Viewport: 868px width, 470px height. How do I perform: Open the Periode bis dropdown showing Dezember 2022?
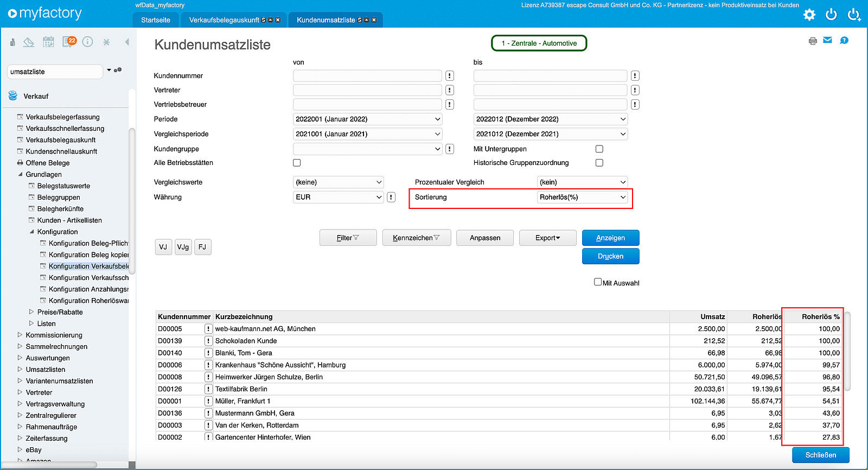coord(551,119)
